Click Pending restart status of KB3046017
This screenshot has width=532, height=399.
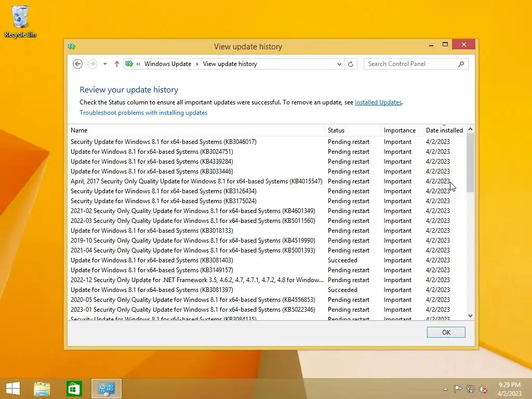click(349, 142)
